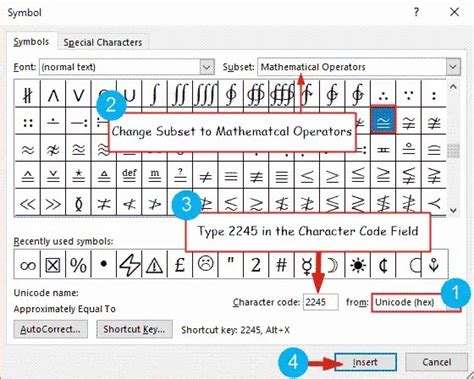Choose the sun (☀) recent symbol
This screenshot has height=379, width=474.
(x=358, y=265)
